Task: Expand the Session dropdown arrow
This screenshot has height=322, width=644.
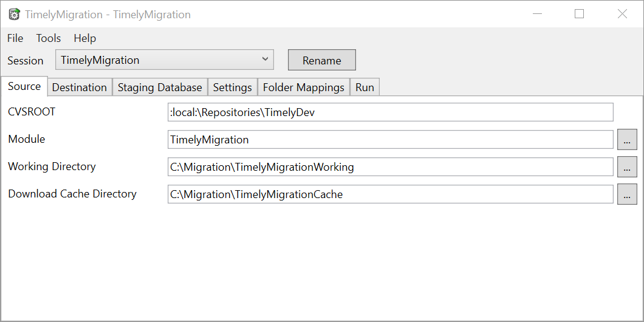Action: [x=265, y=60]
